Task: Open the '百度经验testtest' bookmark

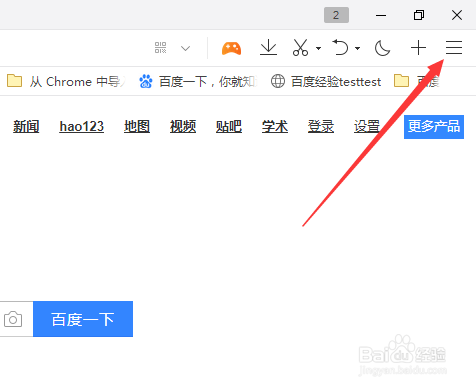Action: tap(326, 81)
